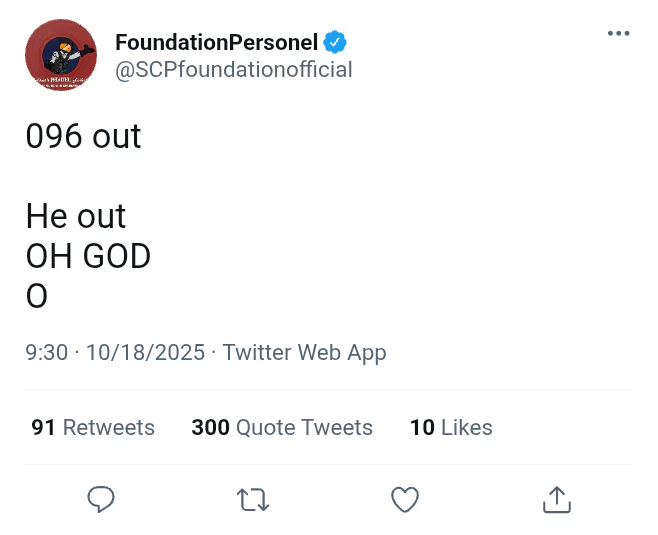Image resolution: width=658 pixels, height=535 pixels.
Task: Open the FoundationPersonel profile picture
Action: 60,55
